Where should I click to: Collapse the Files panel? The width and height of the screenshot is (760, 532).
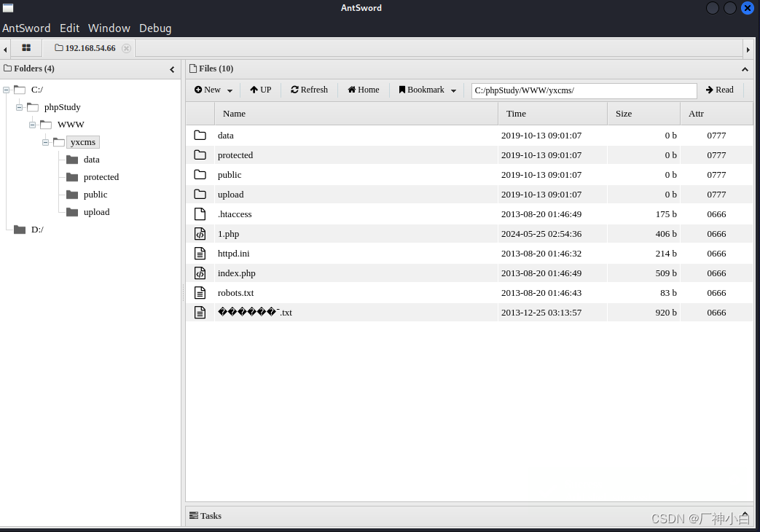pyautogui.click(x=745, y=69)
